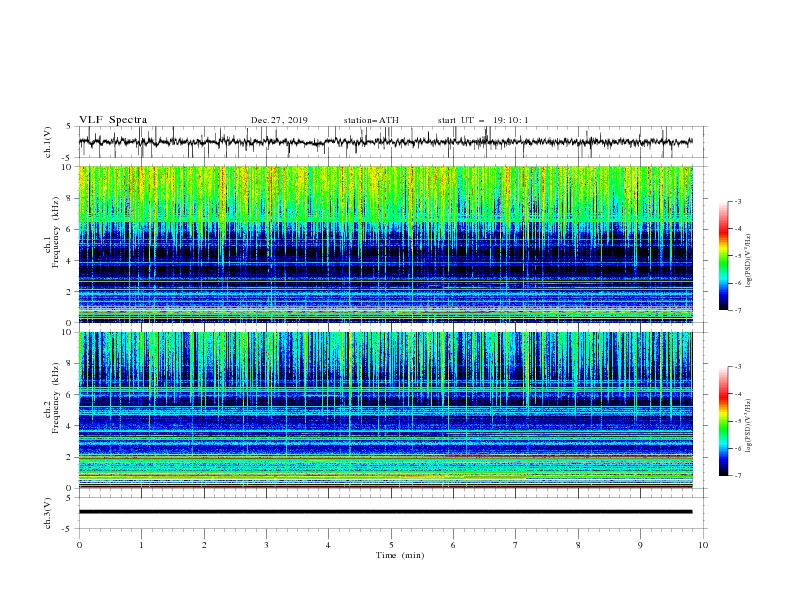The width and height of the screenshot is (792, 612).
Task: Click the time axis tick label "5"
Action: click(391, 545)
